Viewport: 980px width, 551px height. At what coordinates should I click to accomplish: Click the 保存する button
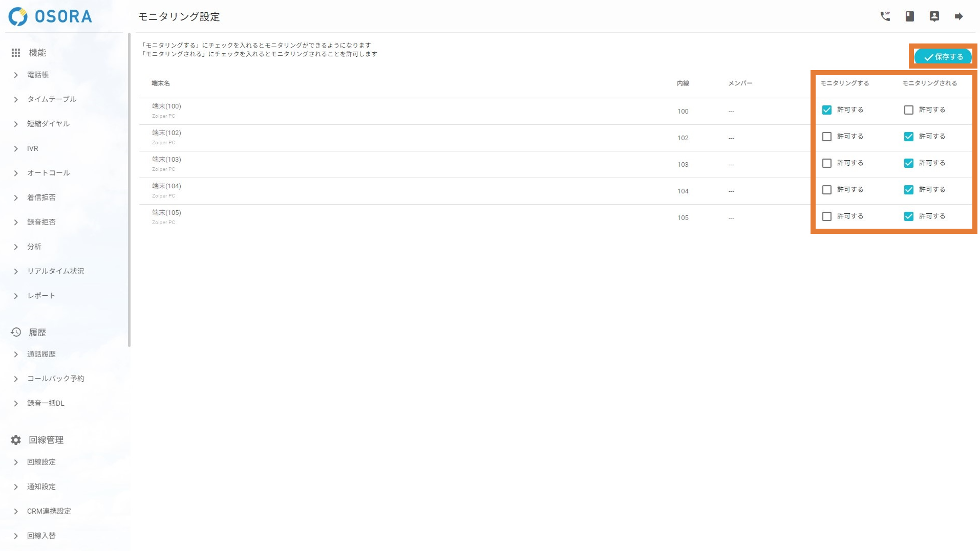pos(943,57)
